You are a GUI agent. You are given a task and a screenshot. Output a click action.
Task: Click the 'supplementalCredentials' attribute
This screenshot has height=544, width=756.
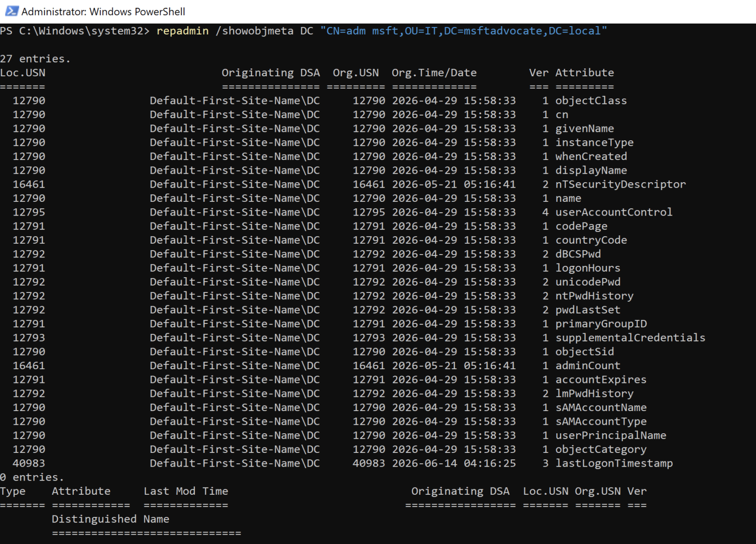[630, 338]
